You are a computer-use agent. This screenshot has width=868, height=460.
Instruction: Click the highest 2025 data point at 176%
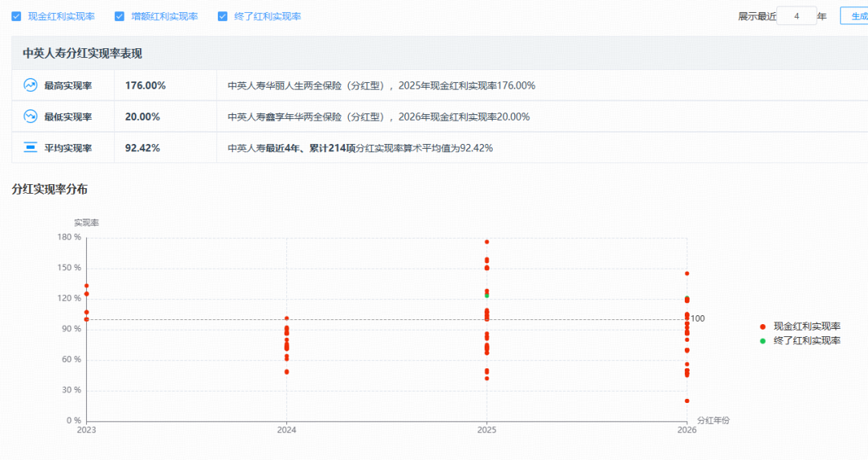[486, 242]
